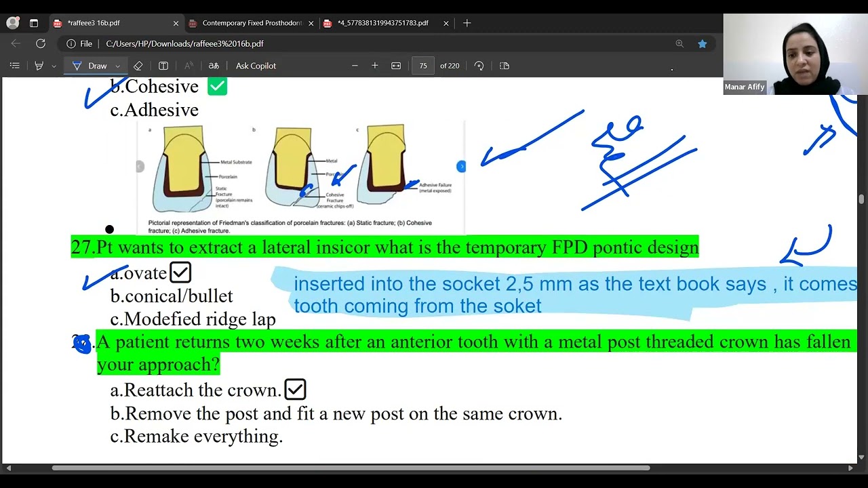Viewport: 868px width, 488px height.
Task: Click the checkbox beside a.ovate
Action: 180,272
